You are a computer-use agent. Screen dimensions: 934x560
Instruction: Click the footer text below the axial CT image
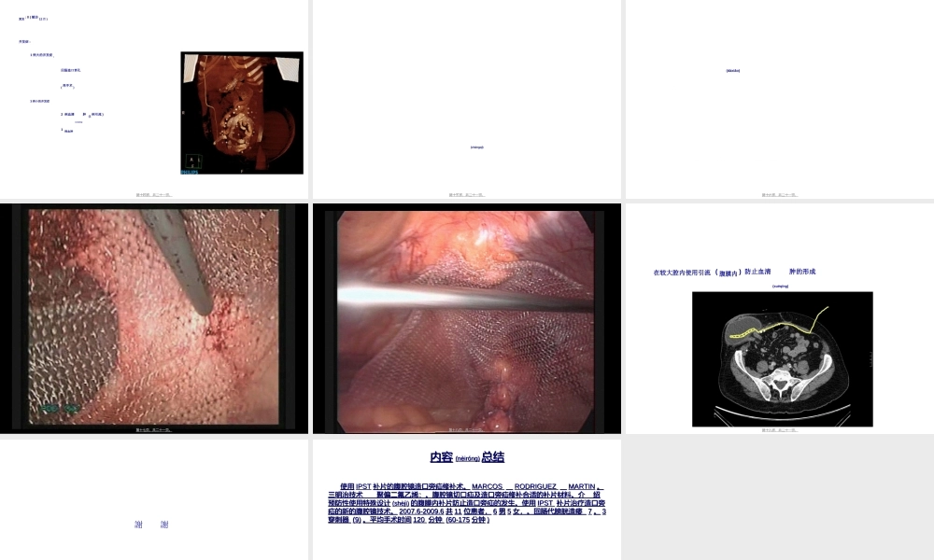(x=779, y=430)
